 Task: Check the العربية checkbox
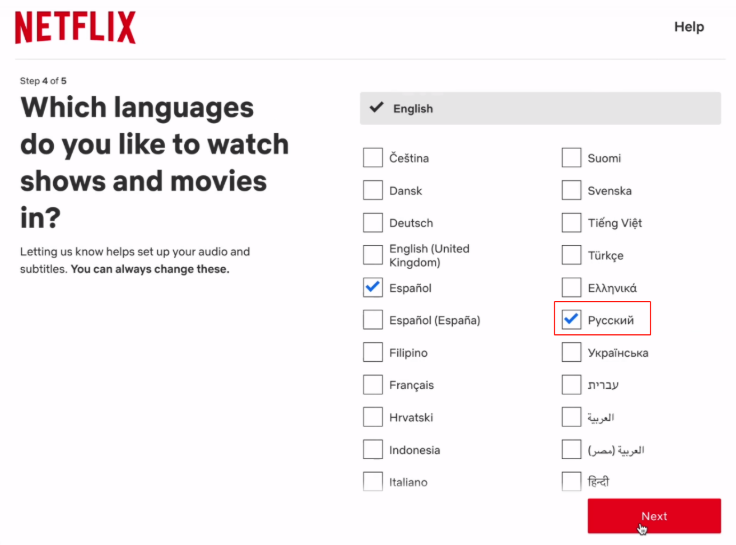pos(571,417)
